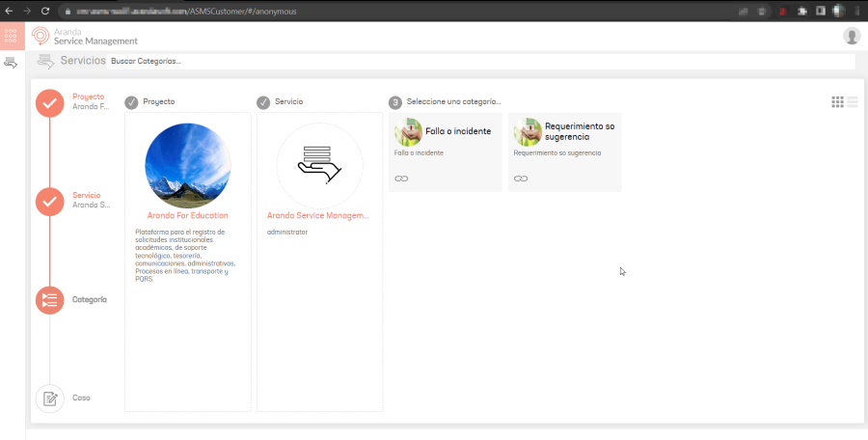868x440 pixels.
Task: Click the Servicio step checkmark circle
Action: click(50, 202)
